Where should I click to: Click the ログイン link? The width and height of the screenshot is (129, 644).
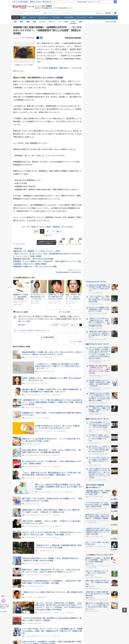tap(38, 8)
